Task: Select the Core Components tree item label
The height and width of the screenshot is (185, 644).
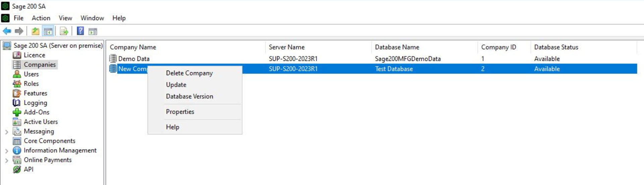Action: click(x=50, y=141)
